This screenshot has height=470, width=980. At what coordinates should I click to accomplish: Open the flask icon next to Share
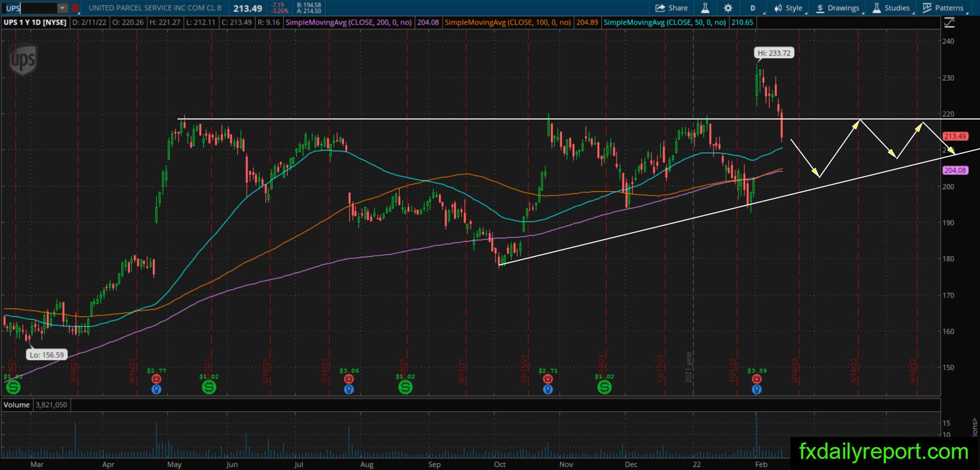click(x=705, y=8)
